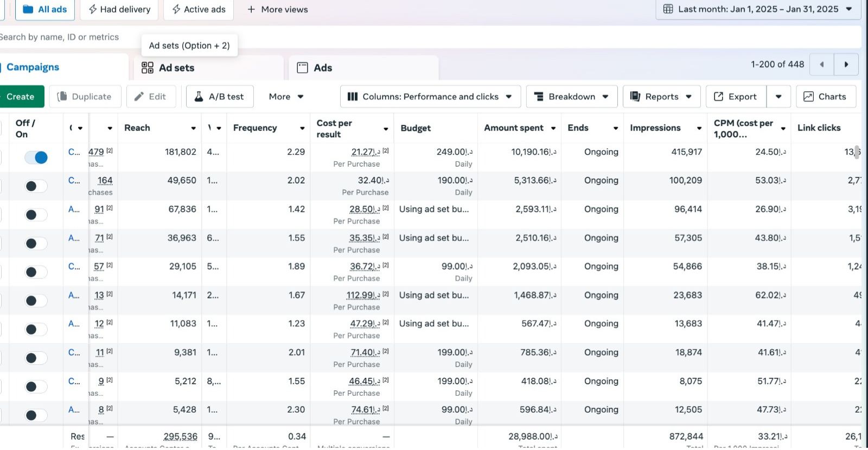Click the Ads window icon

tap(303, 68)
